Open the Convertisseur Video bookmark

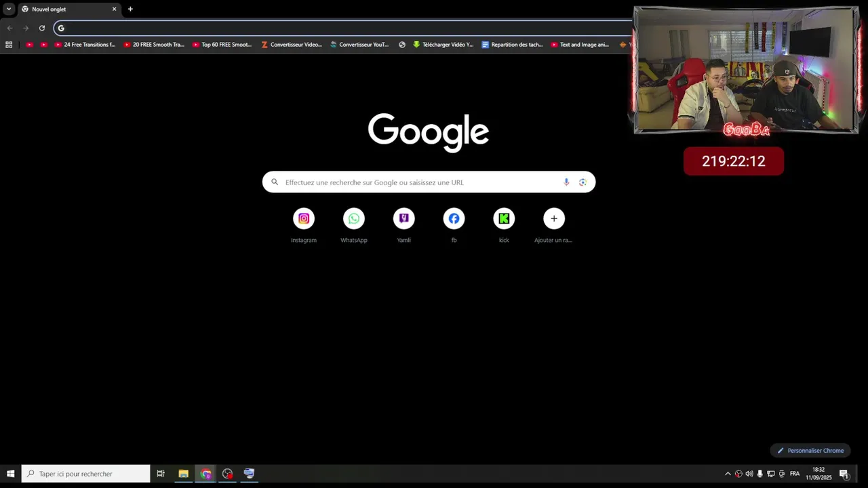292,45
